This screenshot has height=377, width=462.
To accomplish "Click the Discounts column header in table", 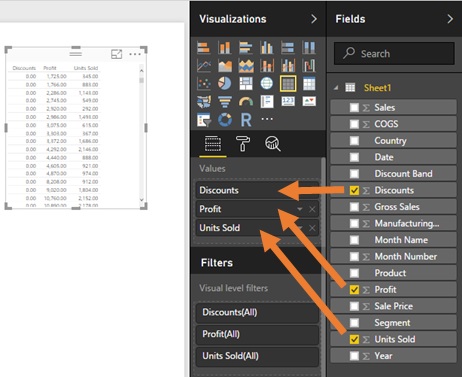I will (24, 68).
